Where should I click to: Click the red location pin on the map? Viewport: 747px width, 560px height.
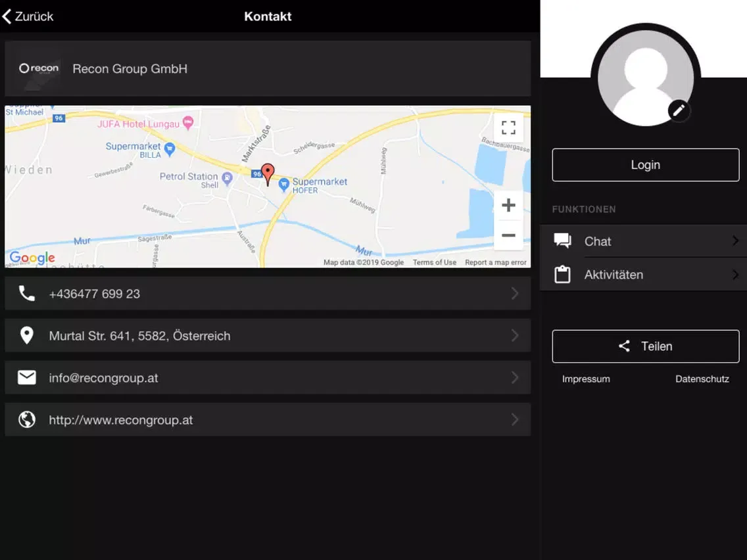tap(268, 174)
